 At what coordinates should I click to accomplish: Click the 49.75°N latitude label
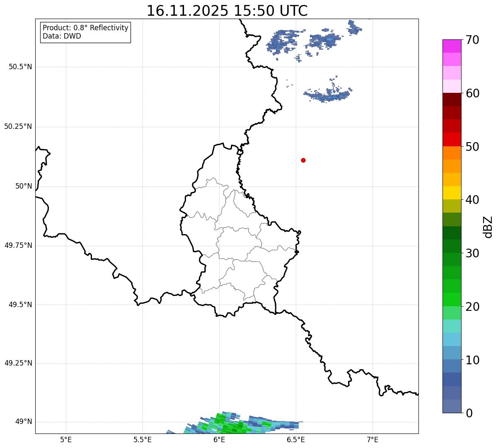(18, 245)
